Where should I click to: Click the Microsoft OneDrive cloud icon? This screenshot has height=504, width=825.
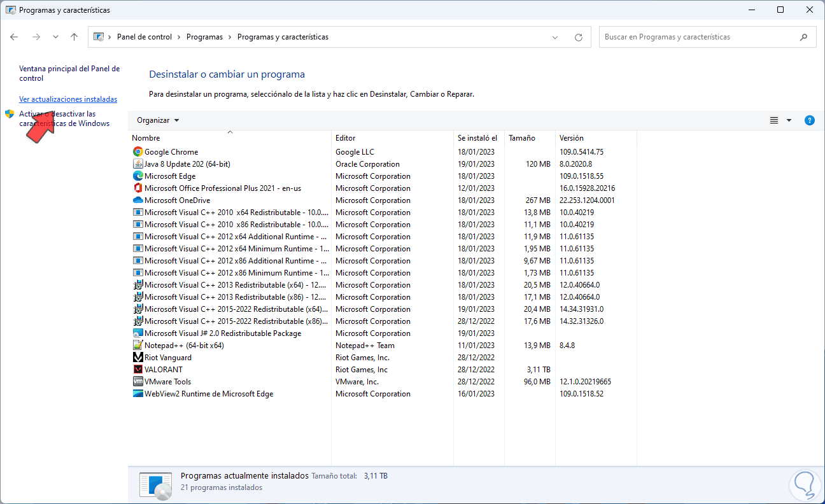click(x=138, y=200)
